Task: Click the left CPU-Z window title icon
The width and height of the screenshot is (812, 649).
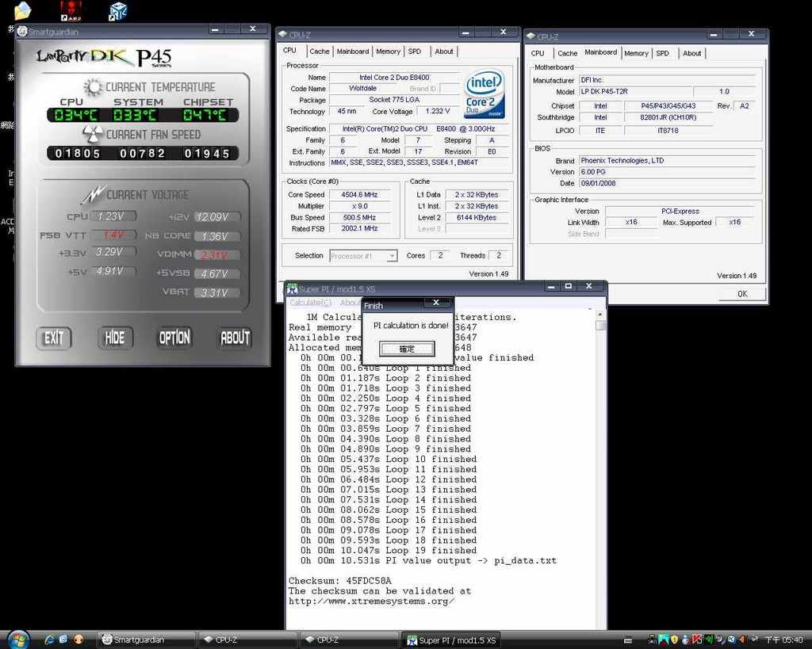Action: [283, 35]
